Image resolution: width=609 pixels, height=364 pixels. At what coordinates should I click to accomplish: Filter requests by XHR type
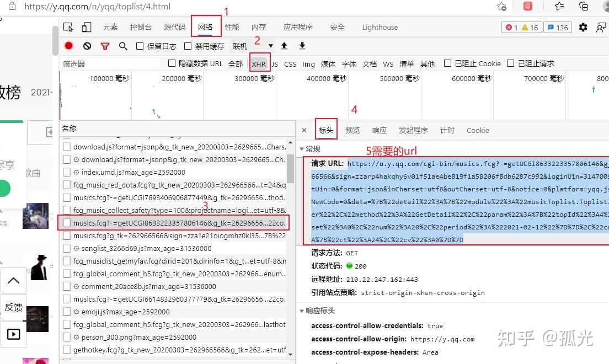[x=259, y=64]
